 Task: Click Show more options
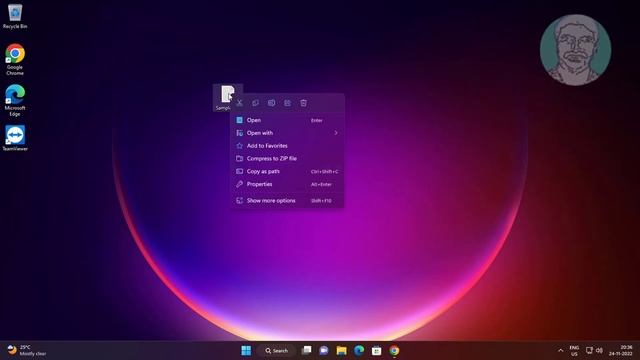point(287,200)
